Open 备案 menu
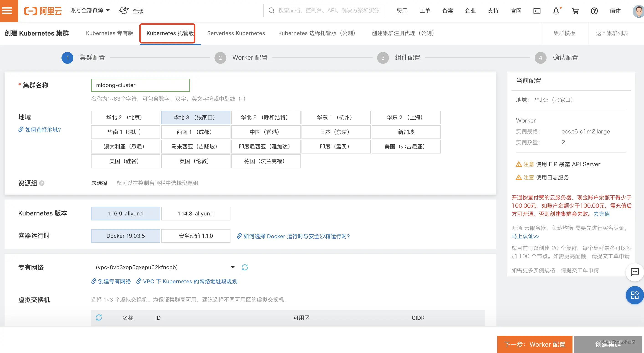 click(447, 11)
